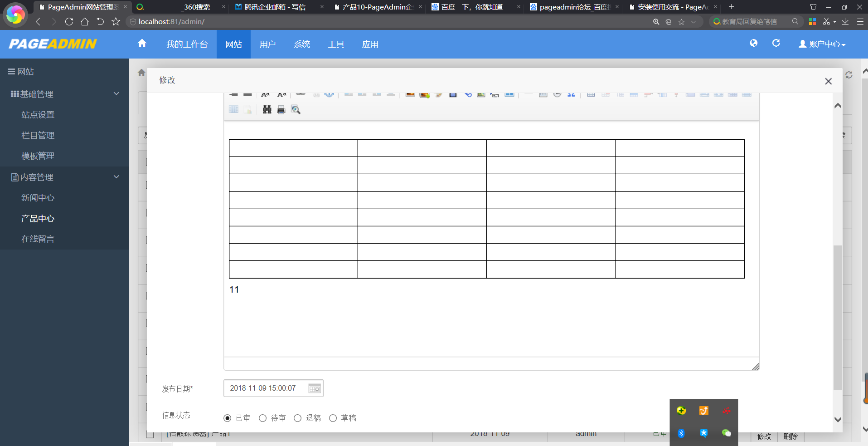Image resolution: width=868 pixels, height=446 pixels.
Task: Select the 已审 status radio button
Action: pyautogui.click(x=227, y=418)
